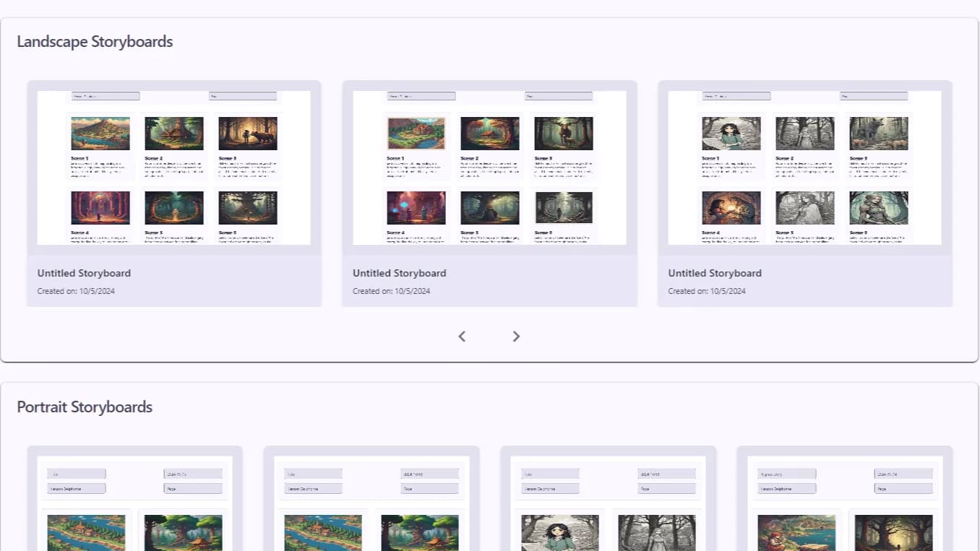Click the 'Portrait Storyboards' section heading
The height and width of the screenshot is (551, 980).
point(85,407)
